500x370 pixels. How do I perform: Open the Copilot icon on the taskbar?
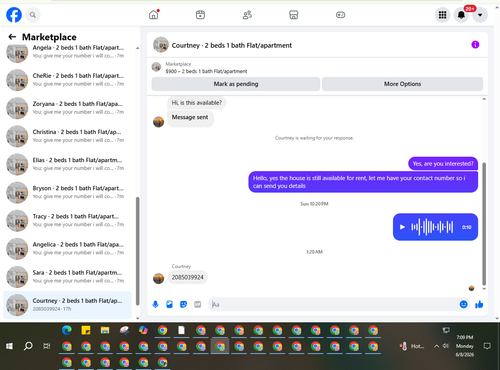[143, 330]
